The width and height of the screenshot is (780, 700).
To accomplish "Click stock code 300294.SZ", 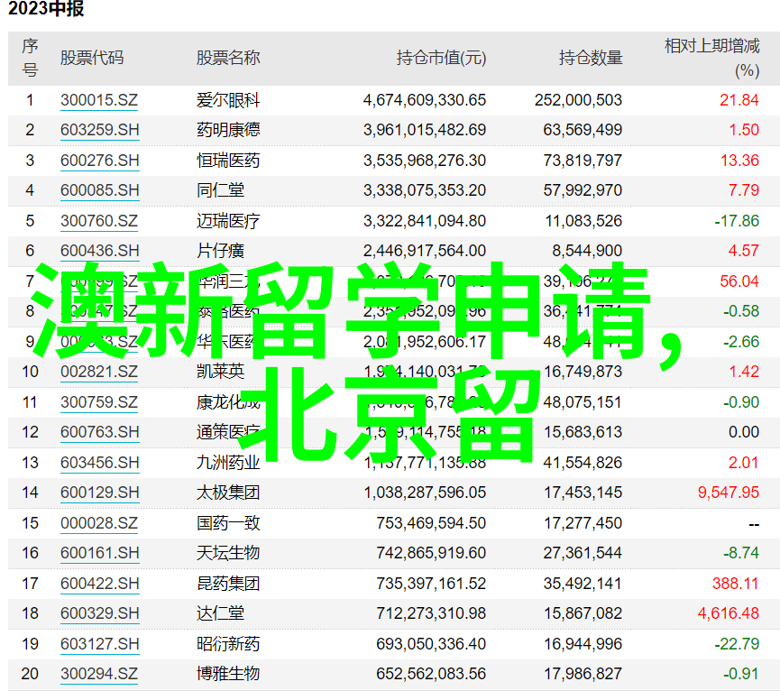I will (99, 674).
